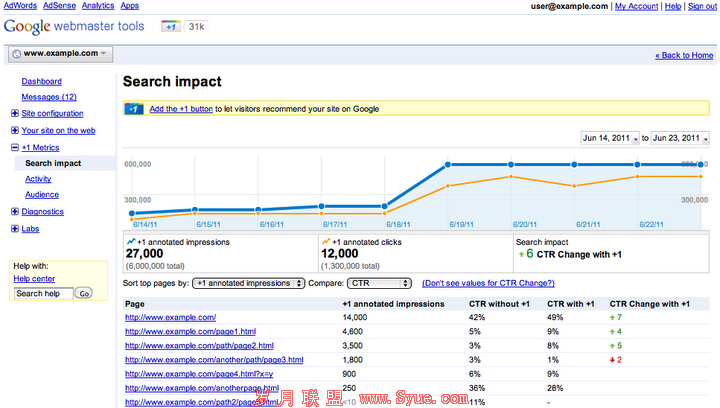Image resolution: width=720 pixels, height=408 pixels.
Task: Click the +1 annotated clicks chart icon
Action: pos(326,242)
